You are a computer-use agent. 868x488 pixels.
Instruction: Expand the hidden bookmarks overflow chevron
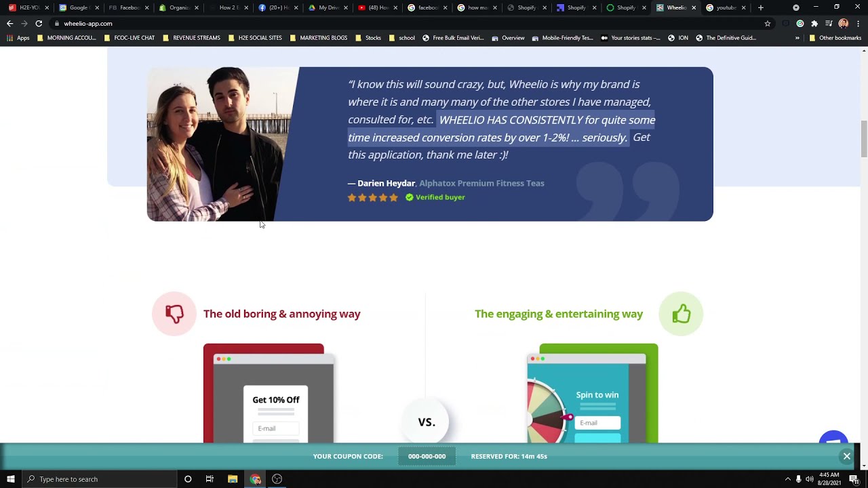(x=797, y=38)
